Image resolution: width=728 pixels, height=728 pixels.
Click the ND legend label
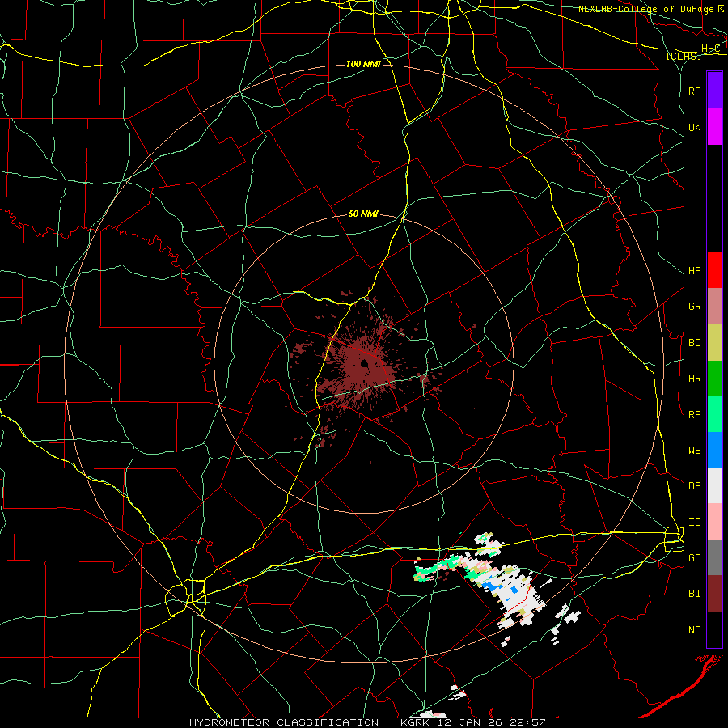click(694, 630)
